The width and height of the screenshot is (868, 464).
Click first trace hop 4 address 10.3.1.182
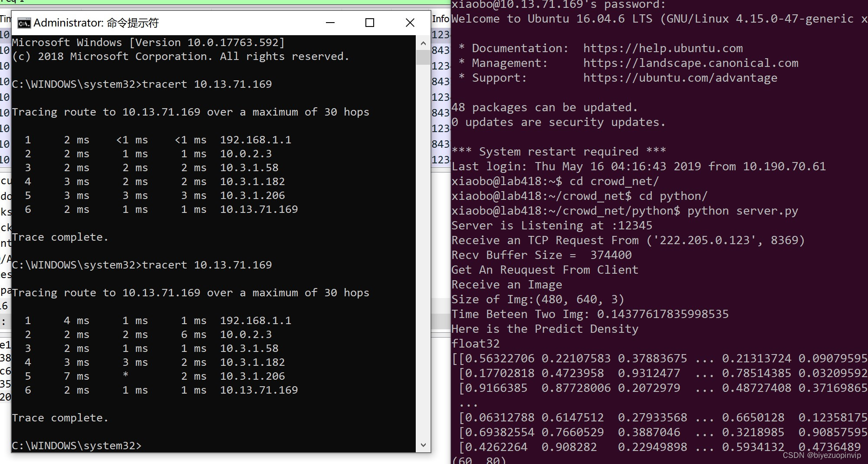coord(253,181)
